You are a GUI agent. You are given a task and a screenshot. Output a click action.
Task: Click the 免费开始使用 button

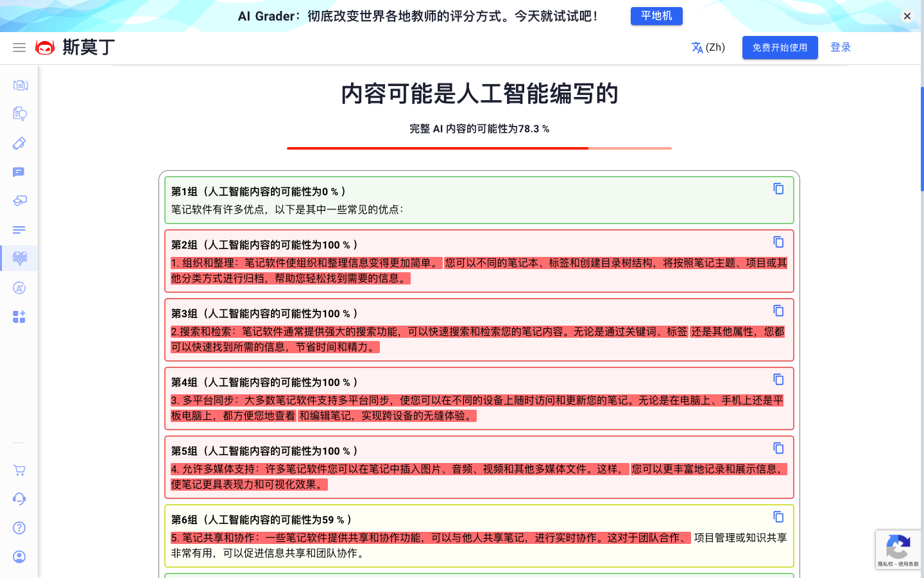coord(780,47)
